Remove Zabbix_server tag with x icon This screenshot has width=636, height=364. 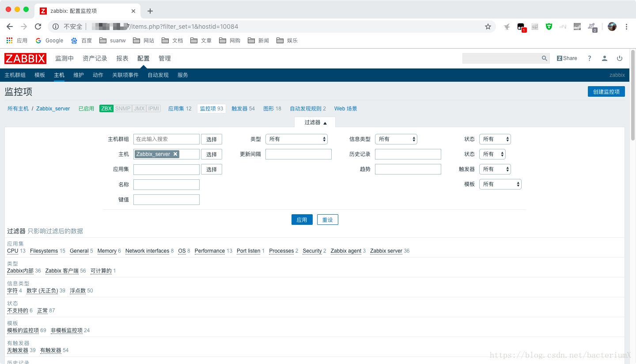175,154
